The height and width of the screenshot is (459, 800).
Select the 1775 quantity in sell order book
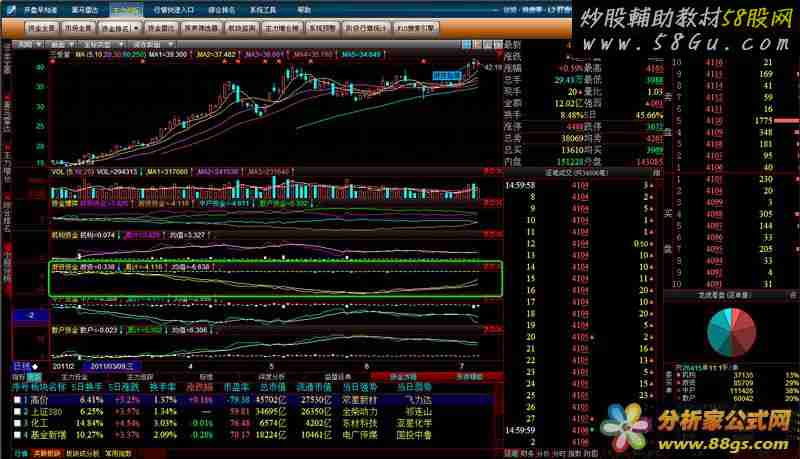pyautogui.click(x=764, y=121)
